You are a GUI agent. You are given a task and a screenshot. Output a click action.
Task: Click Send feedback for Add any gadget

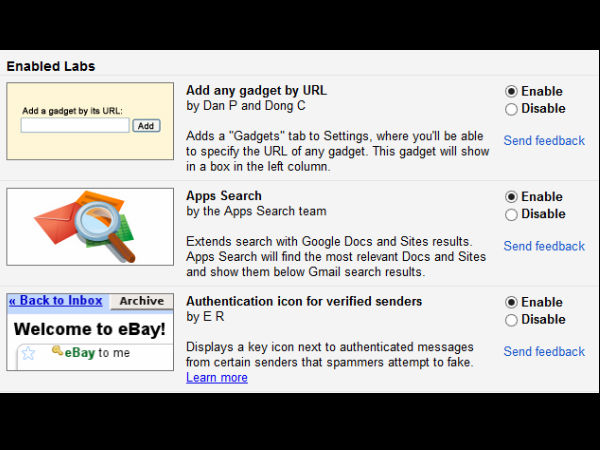(543, 141)
